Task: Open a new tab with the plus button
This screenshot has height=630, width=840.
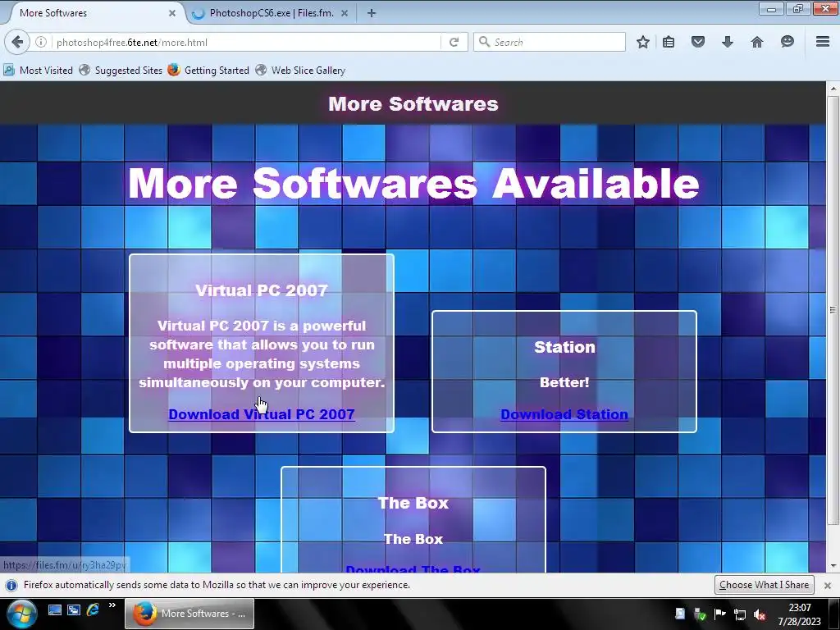Action: (372, 13)
